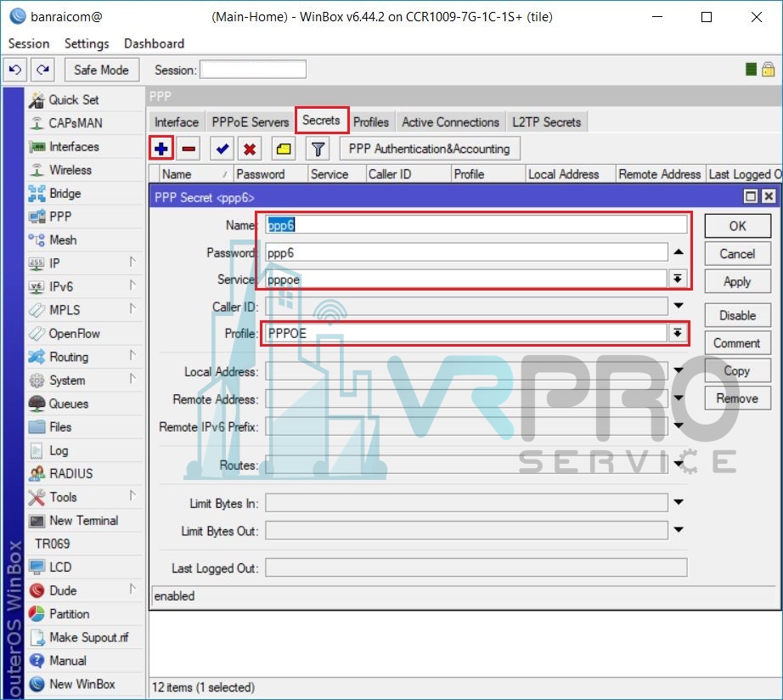Click the Undo arrow in the toolbar
This screenshot has height=700, width=783.
pyautogui.click(x=15, y=70)
